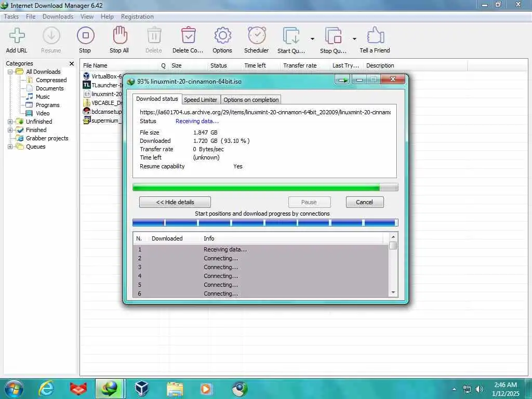Click the greyed Resume toolbar icon
Image resolution: width=532 pixels, height=399 pixels.
tap(51, 36)
